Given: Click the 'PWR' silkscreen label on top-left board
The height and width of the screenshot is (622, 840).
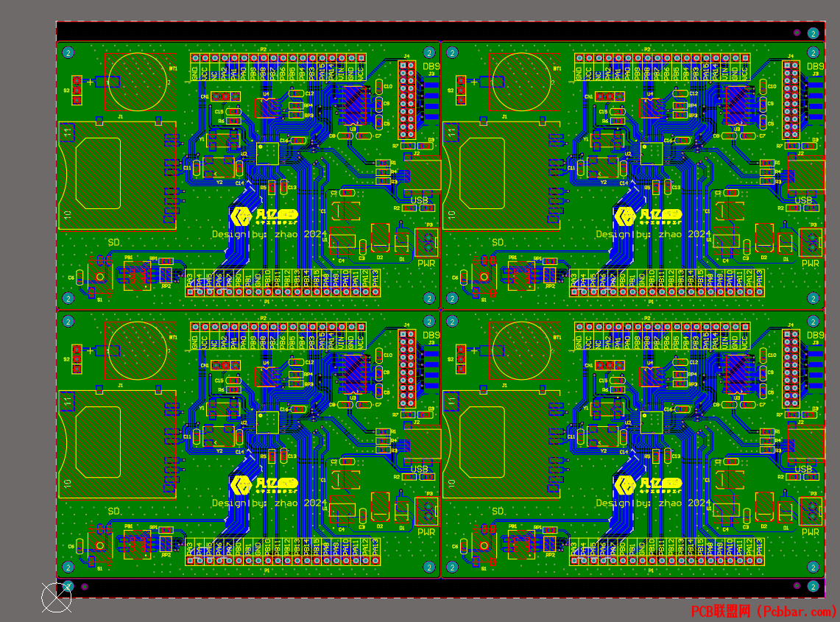Looking at the screenshot, I should 426,263.
